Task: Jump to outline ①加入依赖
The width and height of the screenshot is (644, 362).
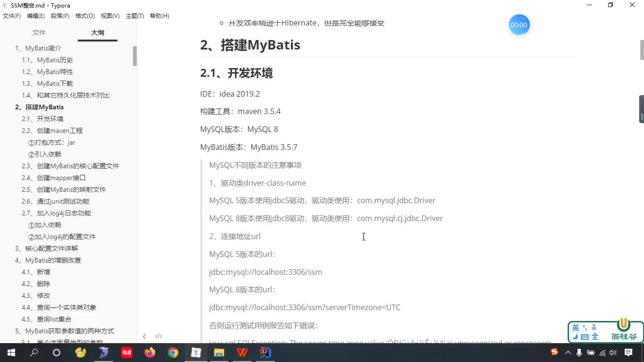Action: pyautogui.click(x=45, y=225)
